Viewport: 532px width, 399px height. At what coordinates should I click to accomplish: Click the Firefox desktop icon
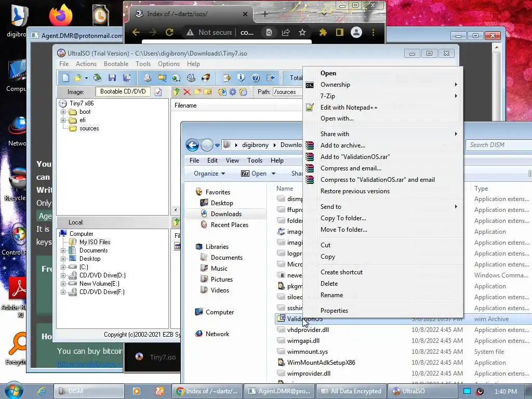[x=61, y=15]
